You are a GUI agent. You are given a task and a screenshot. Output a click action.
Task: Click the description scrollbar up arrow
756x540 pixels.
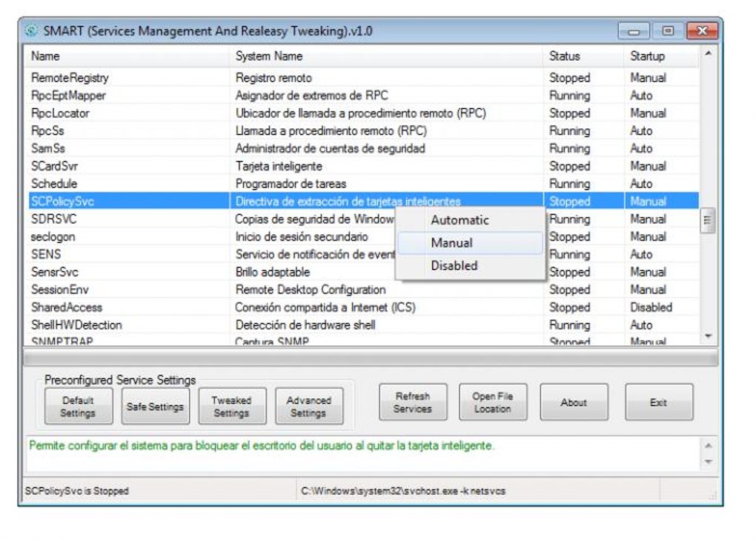click(x=708, y=444)
